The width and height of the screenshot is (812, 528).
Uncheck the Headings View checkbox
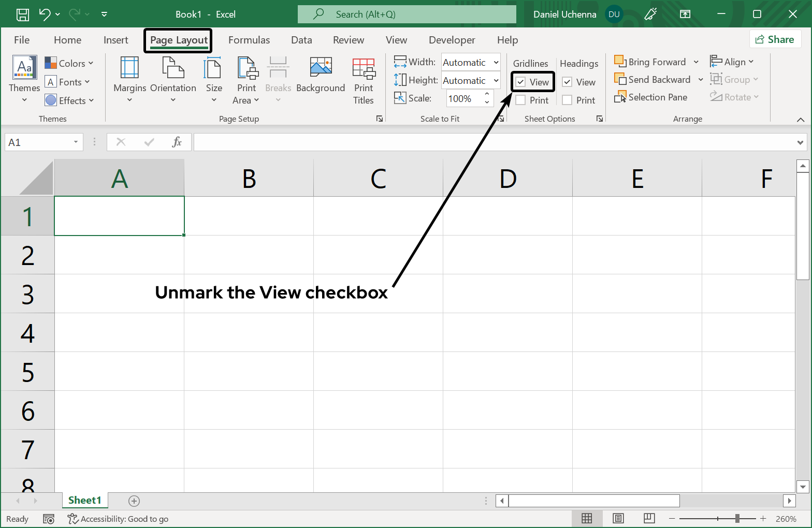pyautogui.click(x=568, y=82)
